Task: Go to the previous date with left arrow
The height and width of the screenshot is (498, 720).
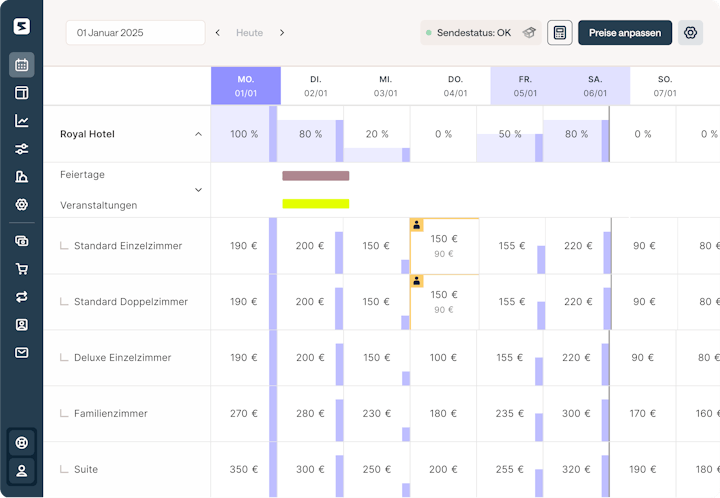Action: pos(218,33)
